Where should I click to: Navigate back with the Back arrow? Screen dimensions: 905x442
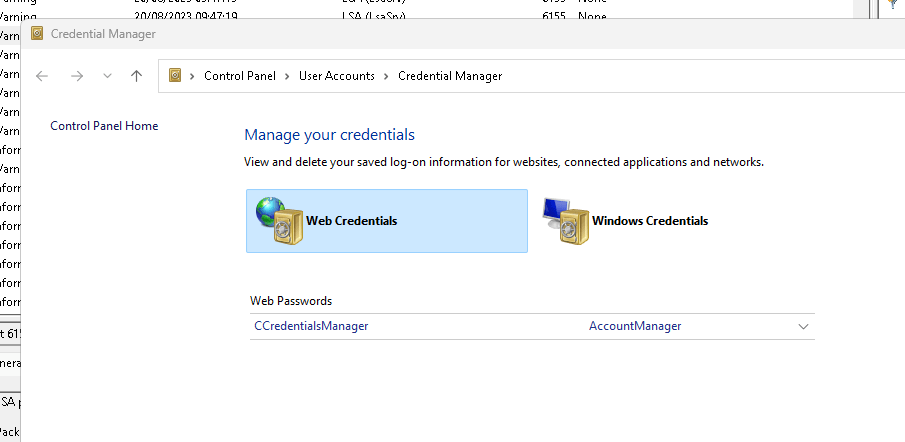click(42, 76)
